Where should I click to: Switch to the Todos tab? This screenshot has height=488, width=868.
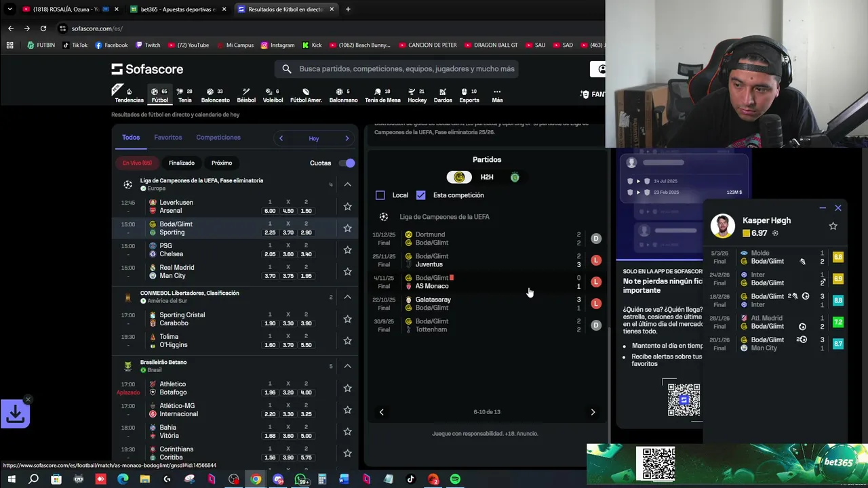[x=131, y=138]
